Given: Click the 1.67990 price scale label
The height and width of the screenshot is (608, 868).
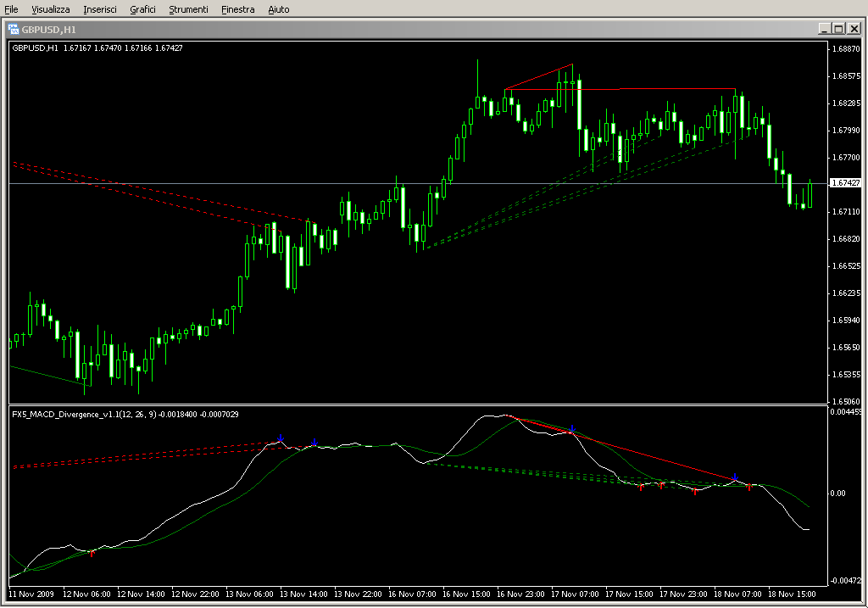Looking at the screenshot, I should tap(846, 130).
